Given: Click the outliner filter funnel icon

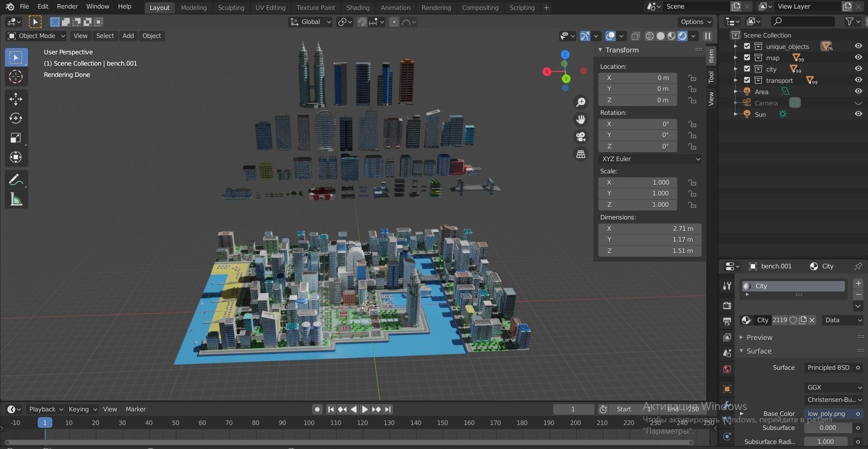Looking at the screenshot, I should [849, 21].
